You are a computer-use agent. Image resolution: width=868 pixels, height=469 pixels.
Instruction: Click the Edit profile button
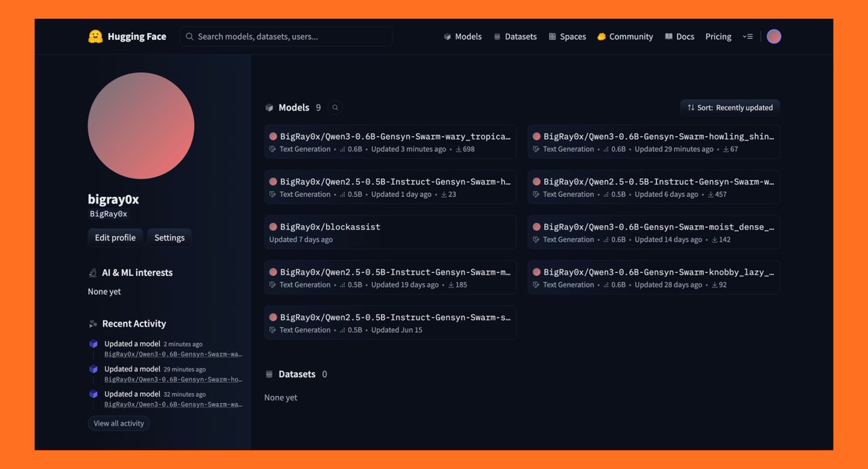tap(115, 237)
